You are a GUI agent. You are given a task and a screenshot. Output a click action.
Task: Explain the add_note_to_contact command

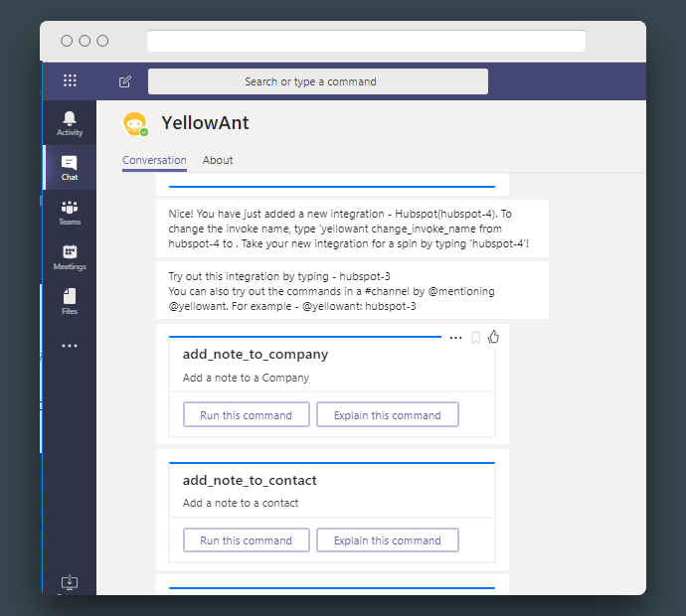point(388,539)
